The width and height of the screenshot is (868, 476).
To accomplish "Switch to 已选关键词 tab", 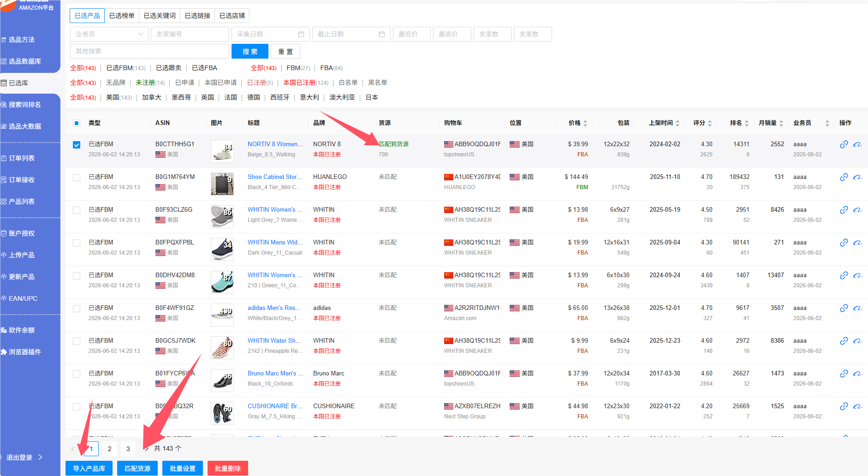I will (x=160, y=16).
